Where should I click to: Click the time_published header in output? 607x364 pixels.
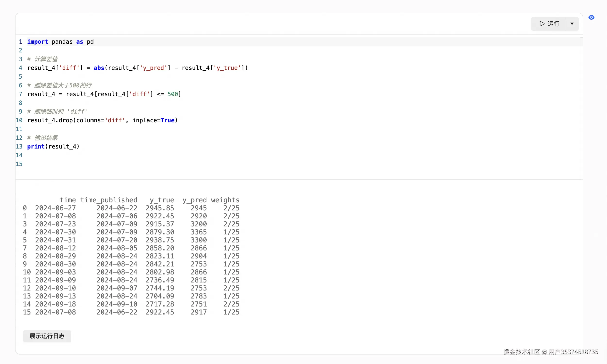pyautogui.click(x=109, y=200)
